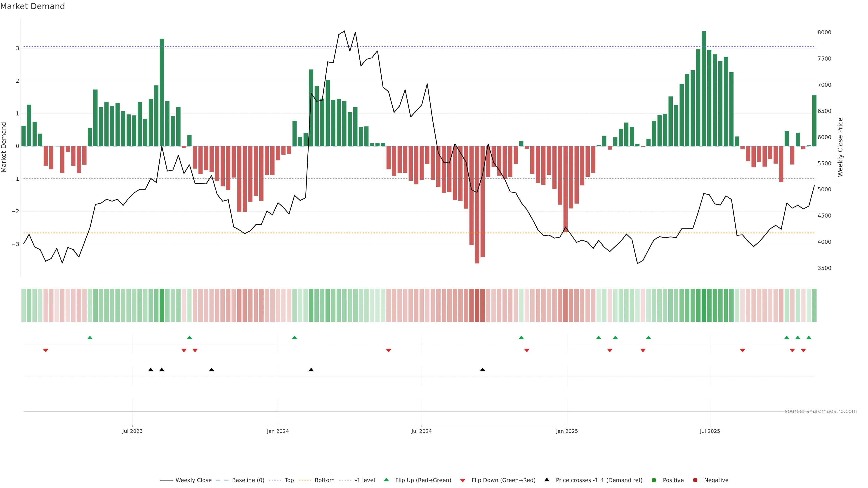This screenshot has height=488, width=868.
Task: Click the black triangle icon for Price crosses -1
Action: pos(547,480)
